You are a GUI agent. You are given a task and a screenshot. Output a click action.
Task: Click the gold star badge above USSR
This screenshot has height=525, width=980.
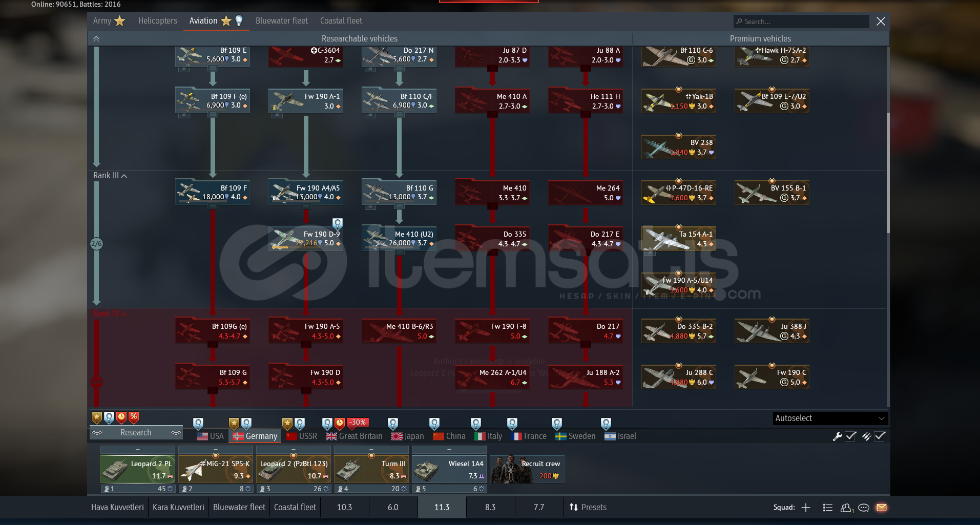tap(287, 424)
